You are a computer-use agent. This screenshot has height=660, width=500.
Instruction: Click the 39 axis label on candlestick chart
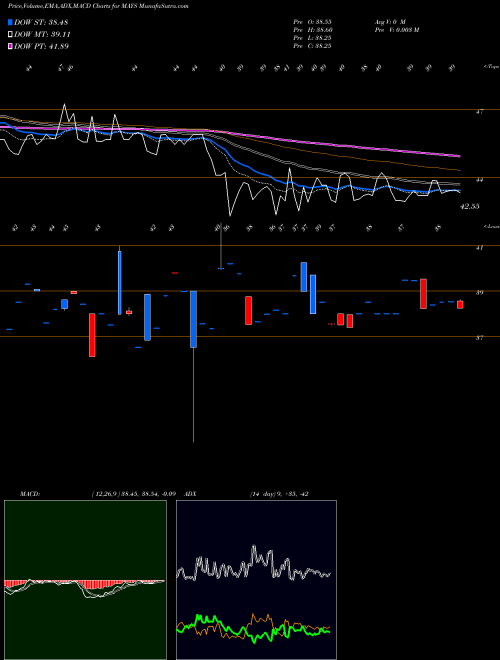pyautogui.click(x=479, y=293)
